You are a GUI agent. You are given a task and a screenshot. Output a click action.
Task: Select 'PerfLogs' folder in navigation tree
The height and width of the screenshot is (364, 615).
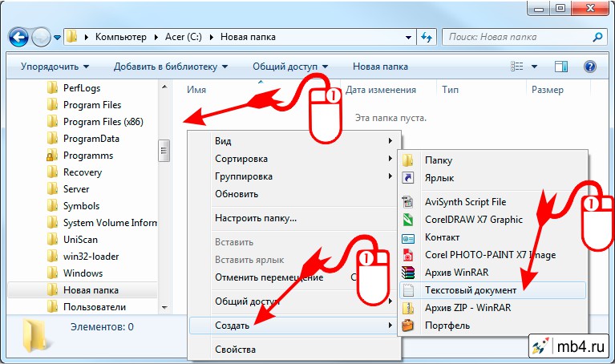coord(82,88)
